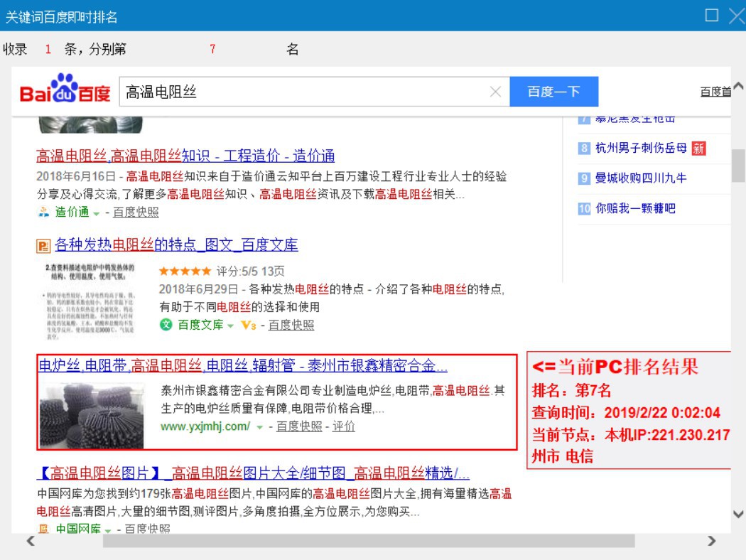Open the heating coil product thumbnail
Viewport: 746px width, 560px height.
click(92, 416)
